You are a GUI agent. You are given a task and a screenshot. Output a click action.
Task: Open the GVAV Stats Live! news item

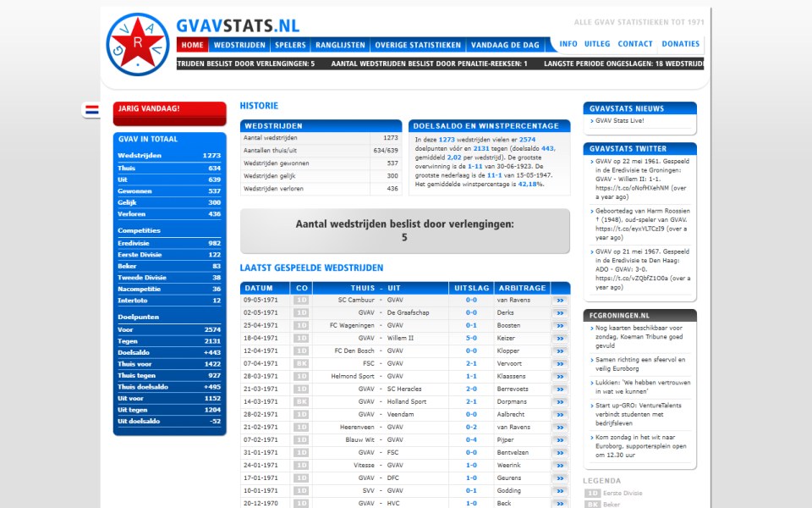pos(619,121)
